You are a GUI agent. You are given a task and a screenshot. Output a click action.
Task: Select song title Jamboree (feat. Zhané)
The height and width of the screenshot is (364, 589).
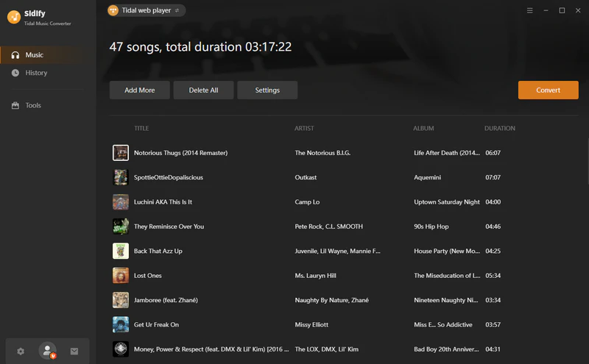pos(166,300)
